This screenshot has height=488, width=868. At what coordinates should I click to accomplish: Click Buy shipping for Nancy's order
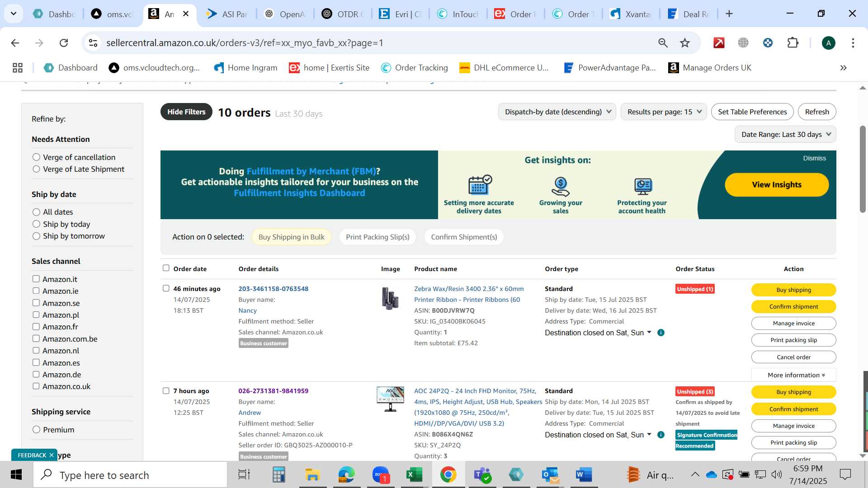coord(794,290)
